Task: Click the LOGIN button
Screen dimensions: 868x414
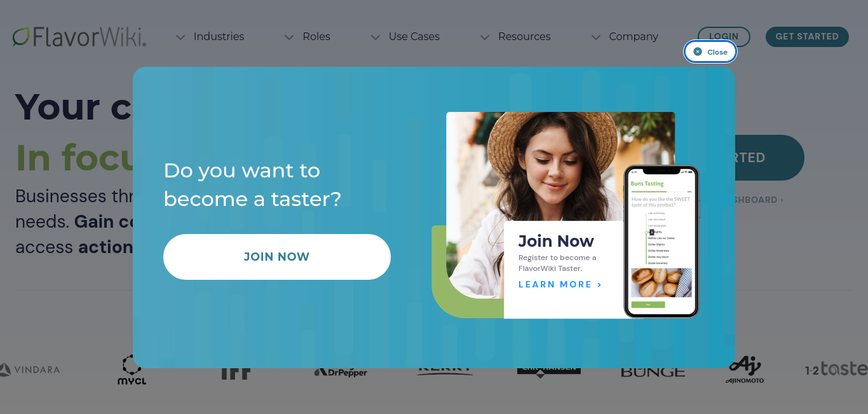Action: click(x=724, y=37)
